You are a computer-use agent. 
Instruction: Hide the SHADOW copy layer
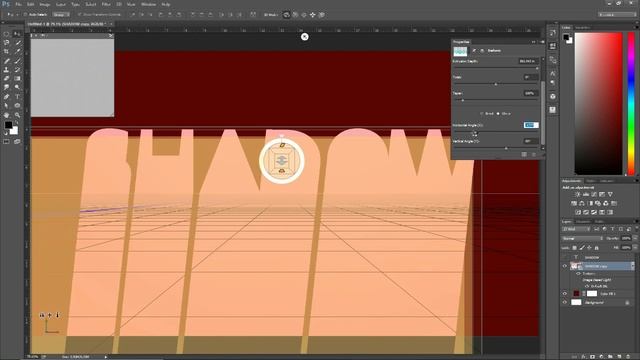click(x=565, y=266)
